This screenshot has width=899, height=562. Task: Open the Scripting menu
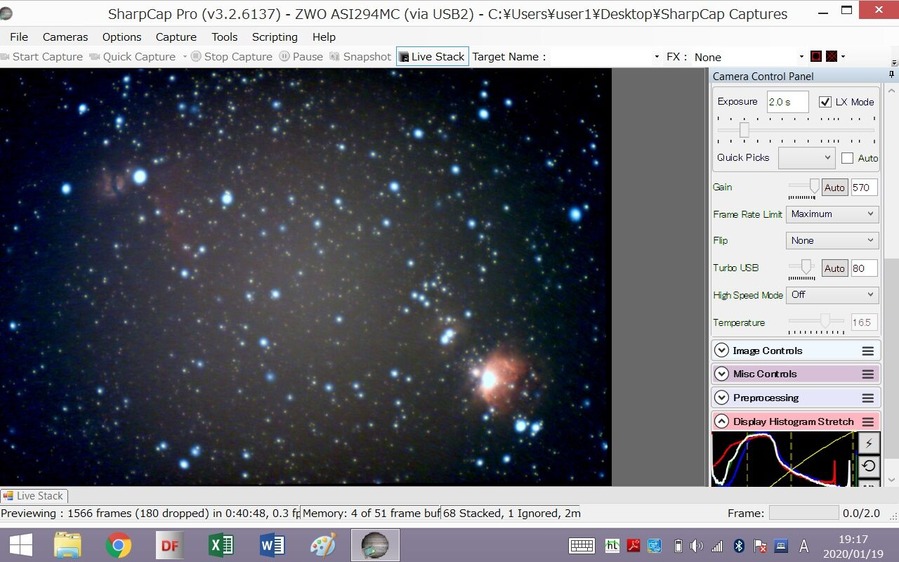[275, 37]
